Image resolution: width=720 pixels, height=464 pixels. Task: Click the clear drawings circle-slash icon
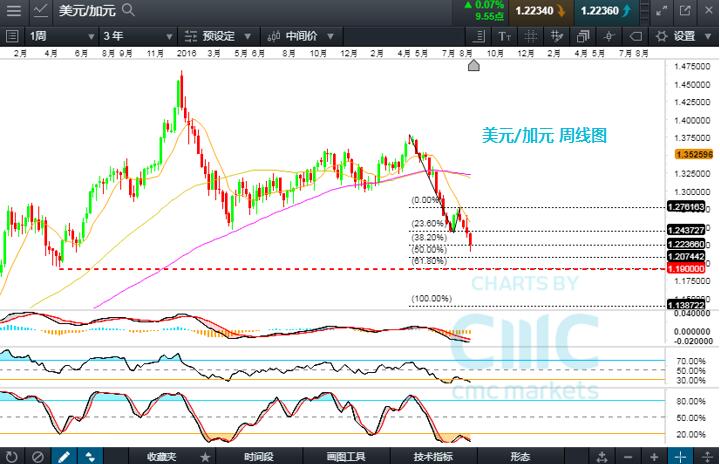37,456
